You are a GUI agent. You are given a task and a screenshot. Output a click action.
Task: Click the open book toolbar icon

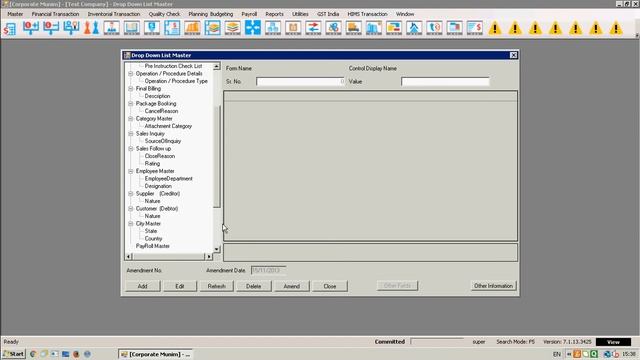point(132,28)
